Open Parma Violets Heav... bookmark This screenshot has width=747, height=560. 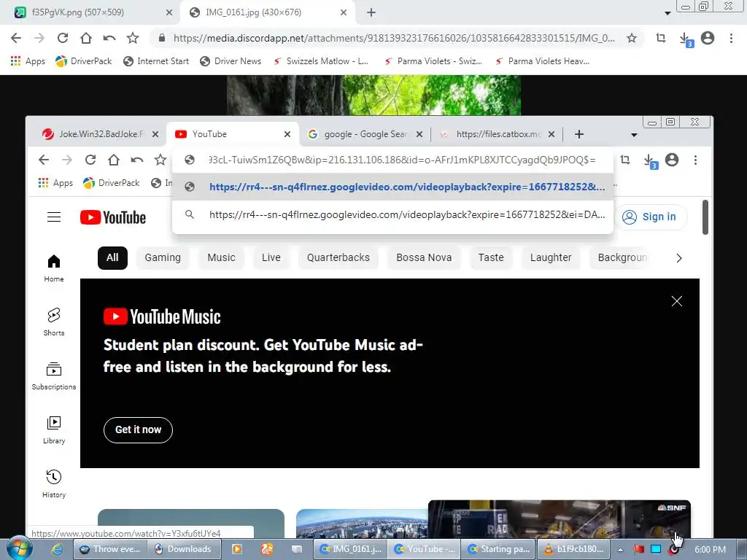tap(543, 61)
